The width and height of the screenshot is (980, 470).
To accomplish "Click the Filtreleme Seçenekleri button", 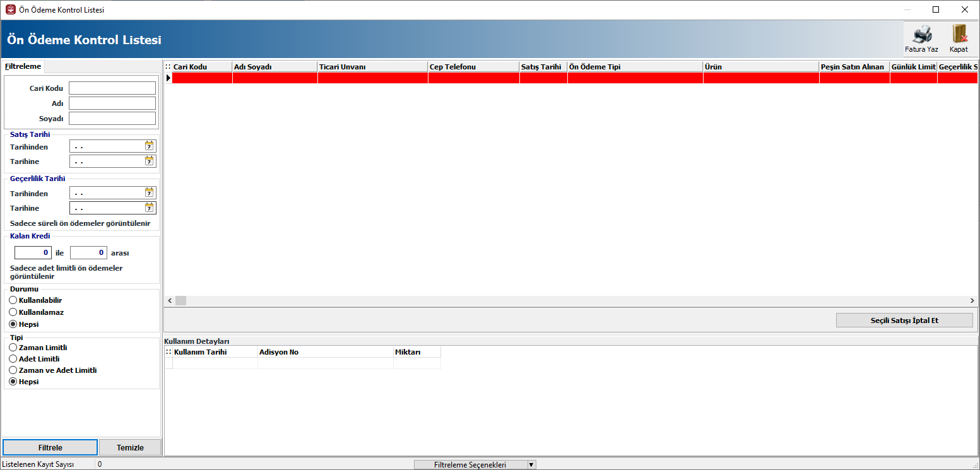I will [470, 465].
